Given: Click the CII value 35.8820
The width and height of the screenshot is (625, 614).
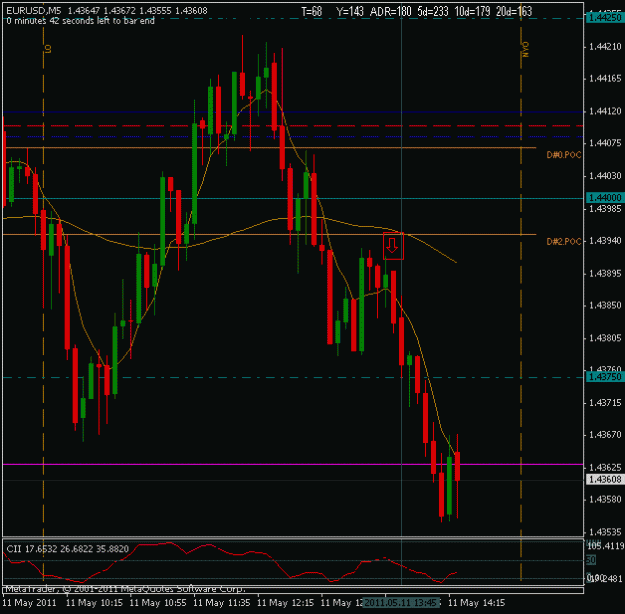Looking at the screenshot, I should [x=112, y=549].
